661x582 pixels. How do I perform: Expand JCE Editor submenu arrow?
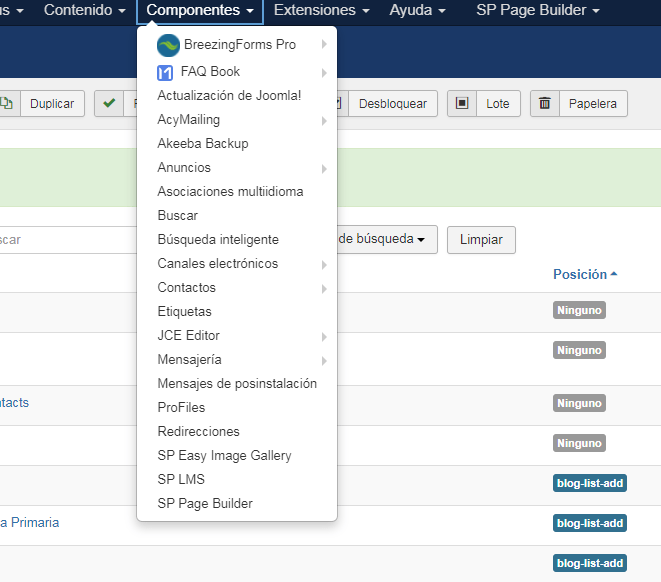click(x=324, y=337)
